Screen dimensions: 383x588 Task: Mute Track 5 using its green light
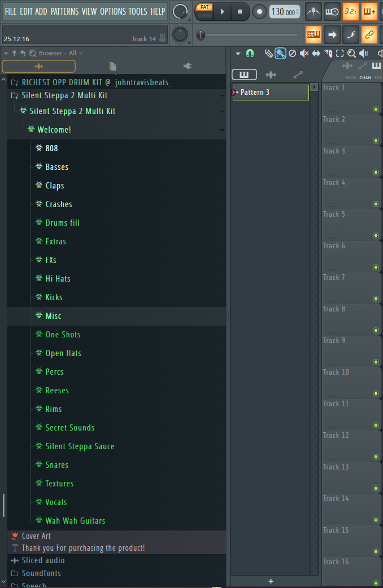tap(376, 235)
